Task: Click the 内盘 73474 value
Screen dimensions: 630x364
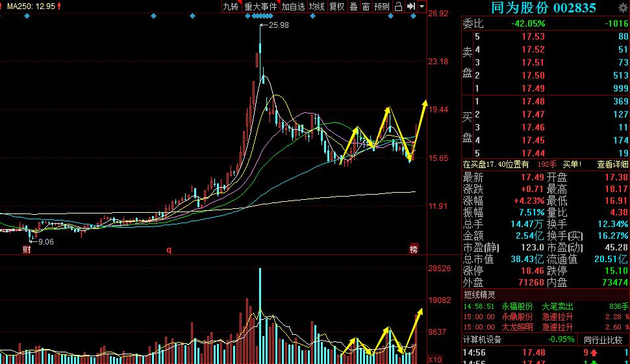Action: [615, 282]
